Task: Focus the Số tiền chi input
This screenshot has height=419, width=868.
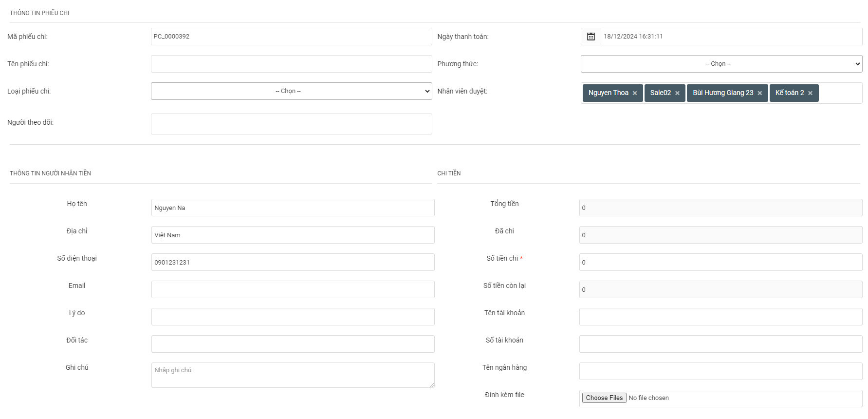Action: pos(720,262)
